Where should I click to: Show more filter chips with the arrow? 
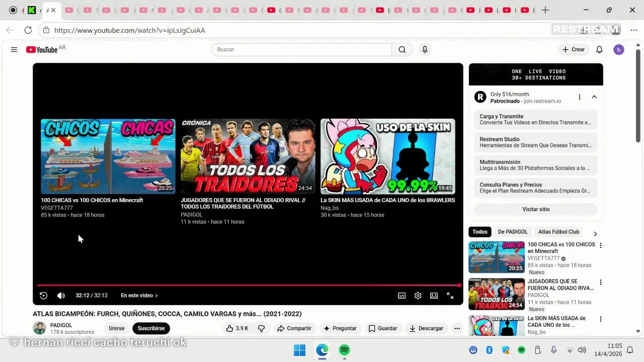tap(595, 234)
